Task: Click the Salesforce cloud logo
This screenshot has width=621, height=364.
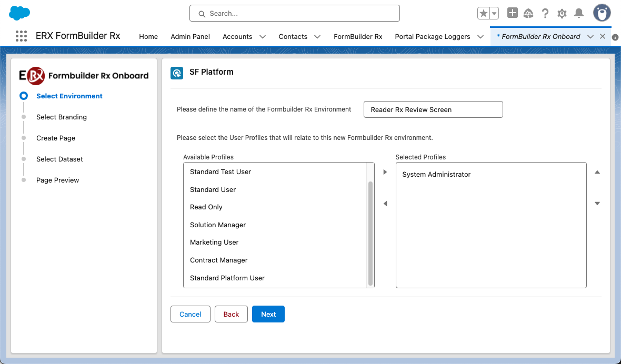Action: click(x=19, y=13)
